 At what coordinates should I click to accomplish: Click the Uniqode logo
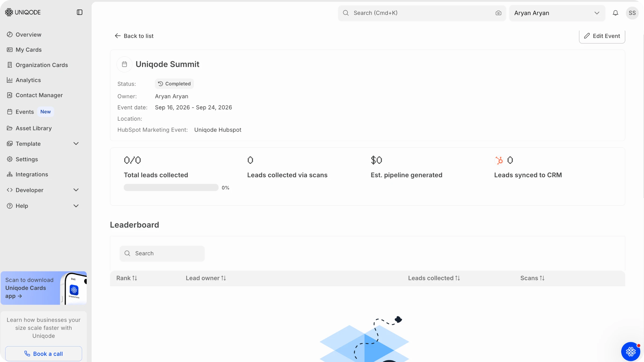point(23,12)
